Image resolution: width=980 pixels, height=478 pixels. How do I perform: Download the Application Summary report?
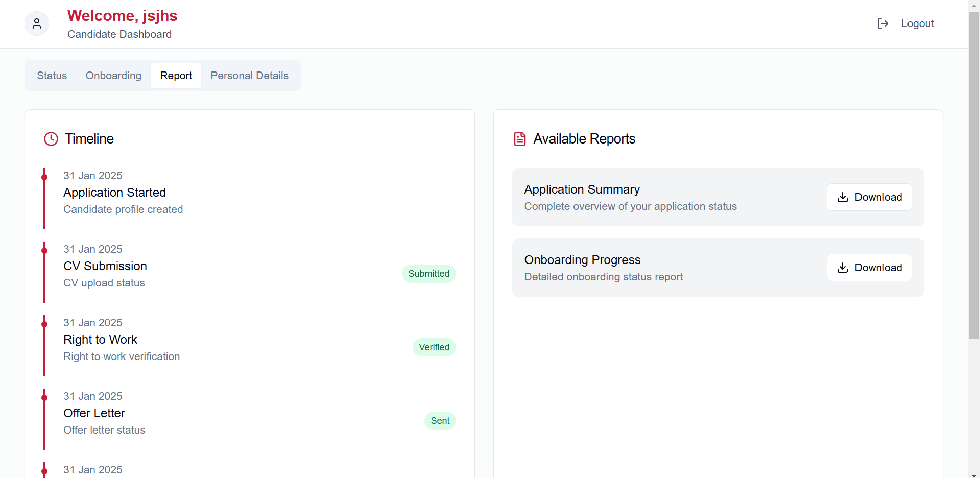click(x=869, y=197)
